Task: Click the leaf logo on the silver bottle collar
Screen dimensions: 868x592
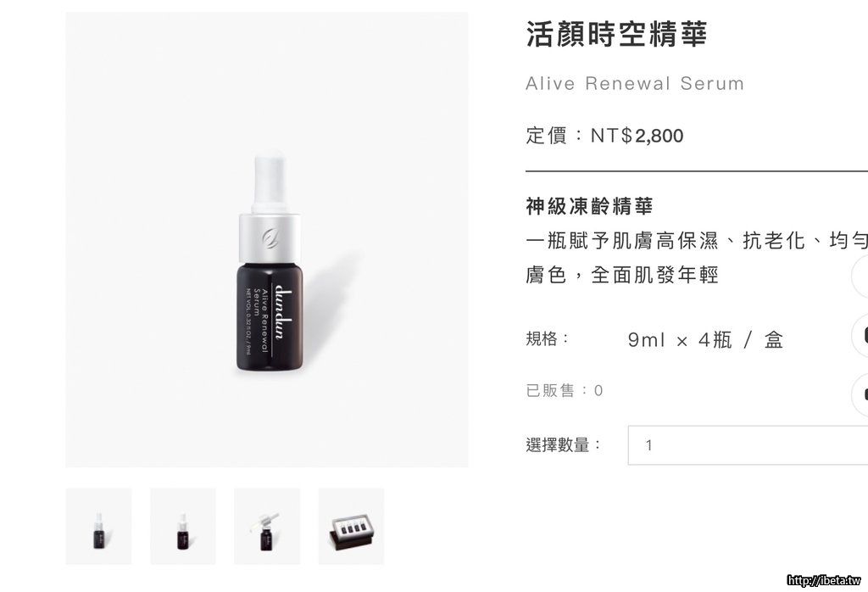Action: point(270,237)
